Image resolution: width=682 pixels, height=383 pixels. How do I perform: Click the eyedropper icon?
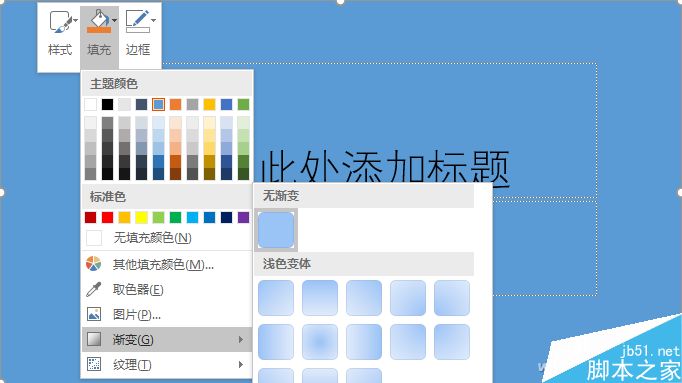(x=94, y=289)
